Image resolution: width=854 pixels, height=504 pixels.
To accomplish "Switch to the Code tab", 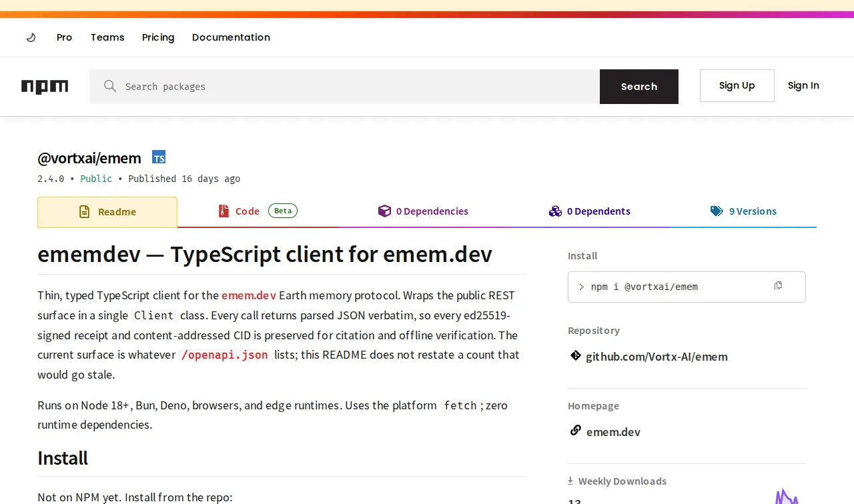I will 258,211.
